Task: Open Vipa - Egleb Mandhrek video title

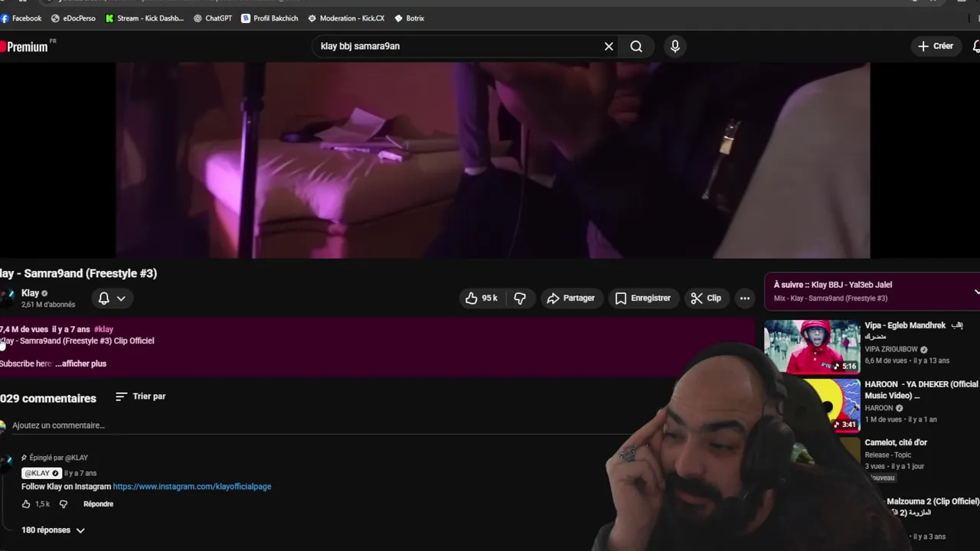Action: (913, 331)
